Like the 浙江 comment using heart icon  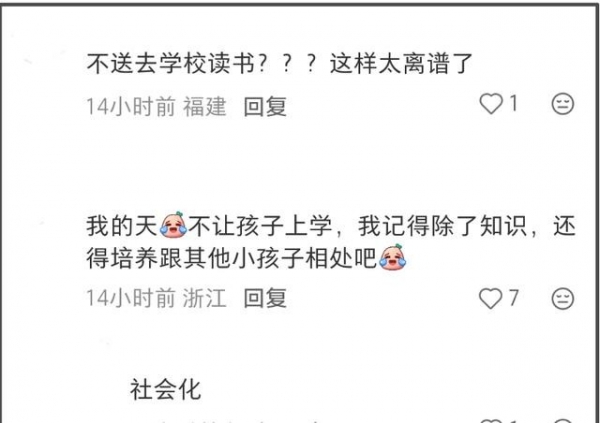pos(491,298)
